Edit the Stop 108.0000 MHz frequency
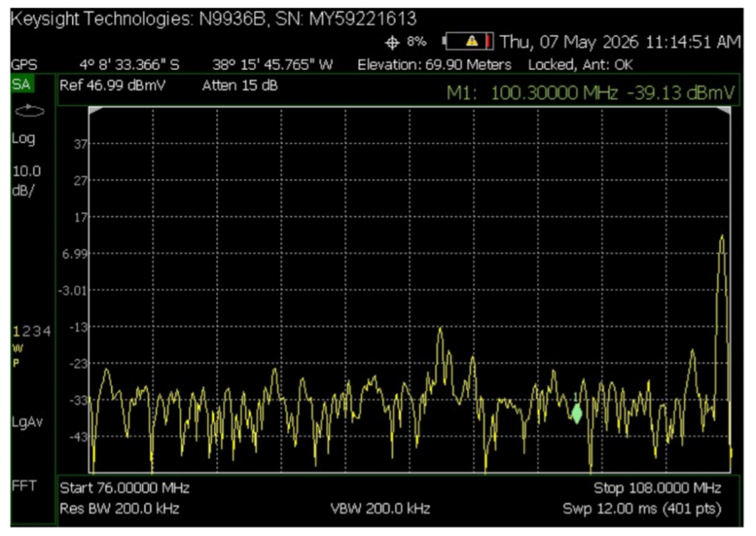Viewport: 756px width, 536px height. pos(657,487)
